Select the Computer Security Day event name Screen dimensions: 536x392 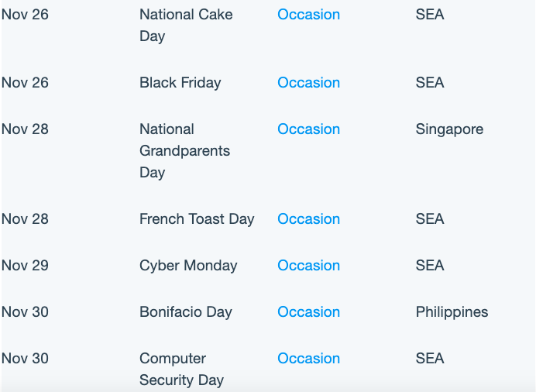pos(181,369)
